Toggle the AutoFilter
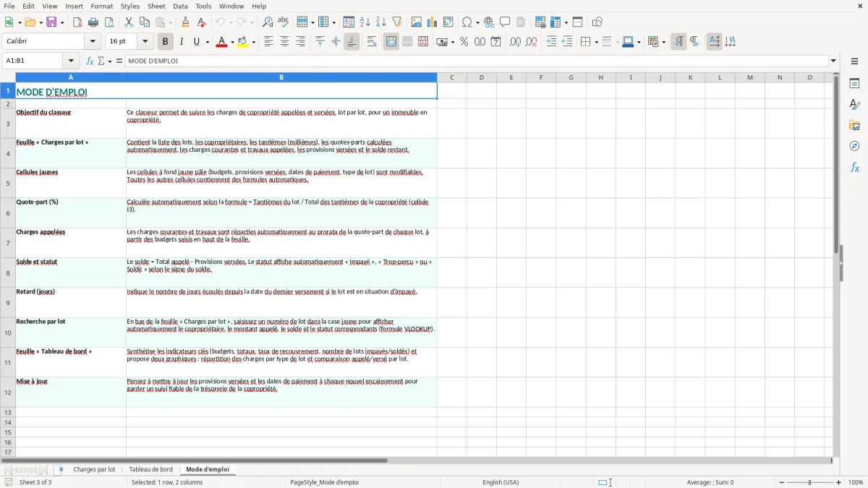Viewport: 868px width, 488px height. [x=397, y=22]
